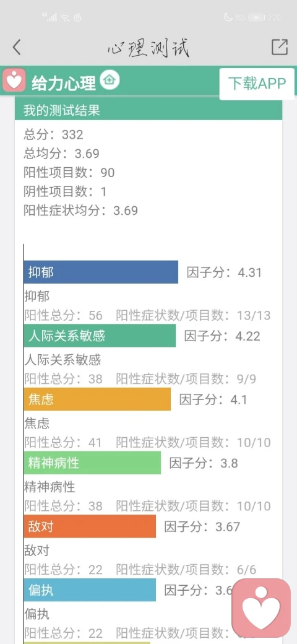
Task: Tap the orange 焦虑 bar
Action: (97, 399)
